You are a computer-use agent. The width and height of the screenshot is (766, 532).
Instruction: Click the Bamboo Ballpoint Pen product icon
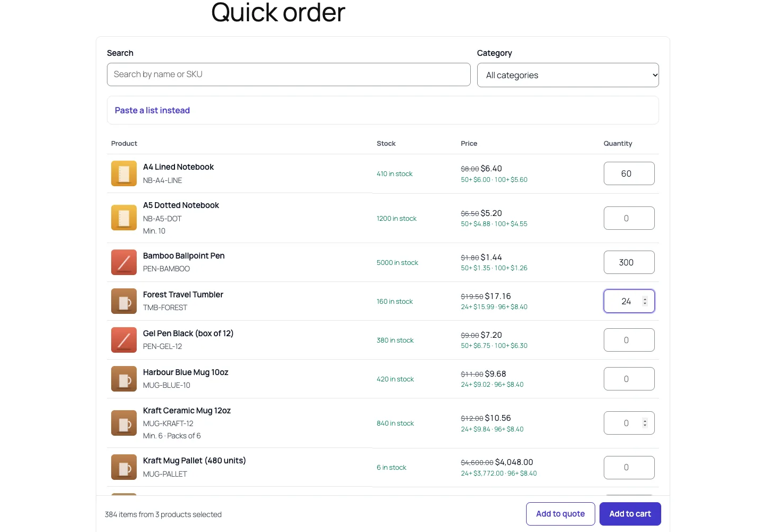coord(124,262)
